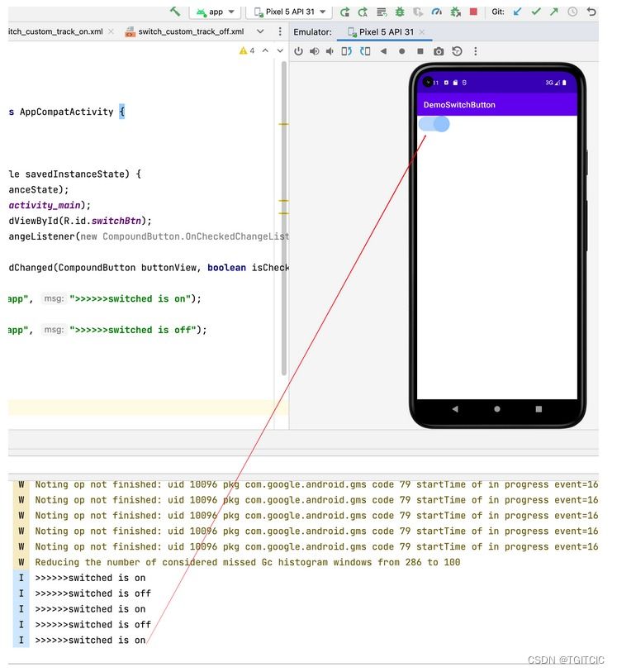
Task: Tap the Android back navigation button
Action: [455, 409]
